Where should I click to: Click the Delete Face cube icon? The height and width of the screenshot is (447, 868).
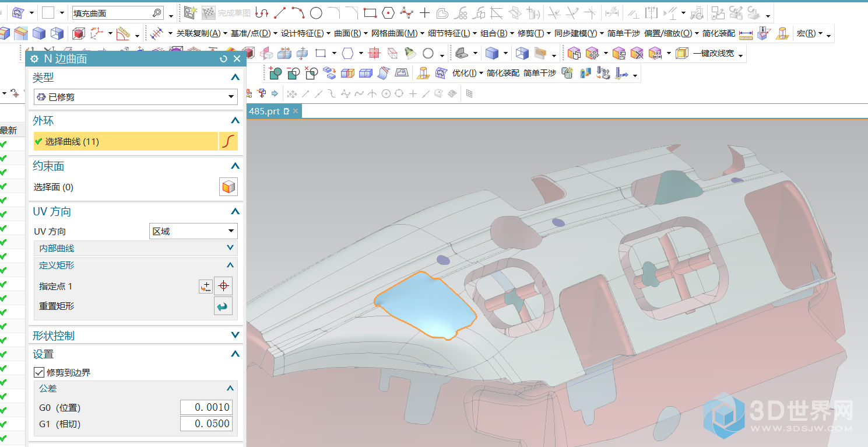[x=637, y=54]
